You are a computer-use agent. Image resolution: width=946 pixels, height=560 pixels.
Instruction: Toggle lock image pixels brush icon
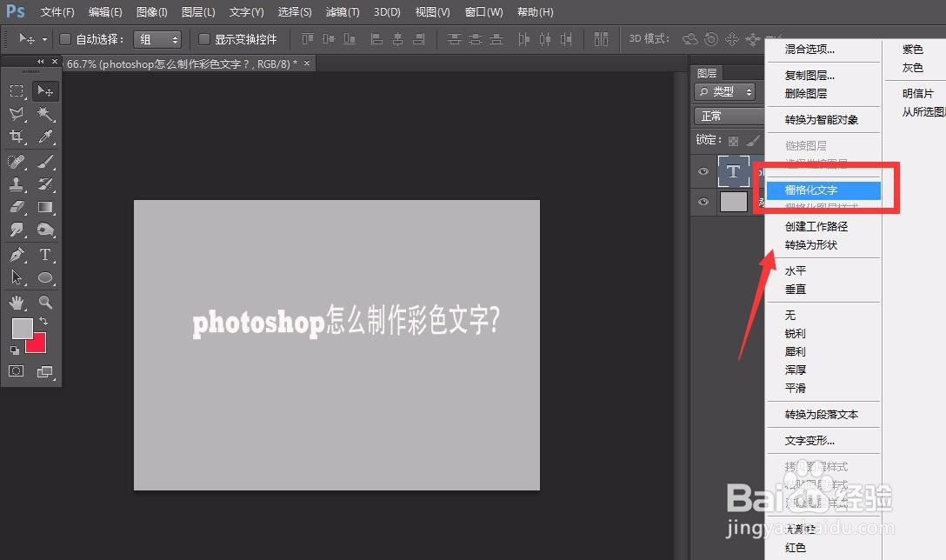coord(752,141)
